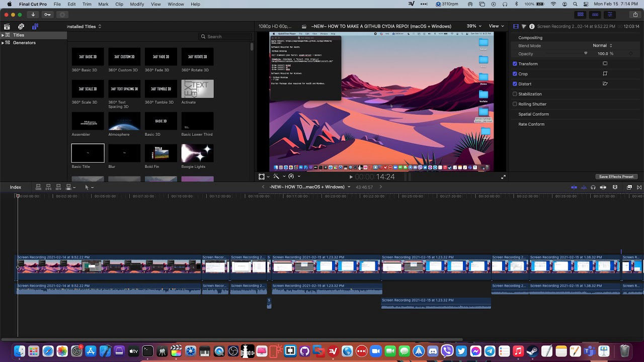Expand the Generators category in sidebar

click(x=3, y=43)
